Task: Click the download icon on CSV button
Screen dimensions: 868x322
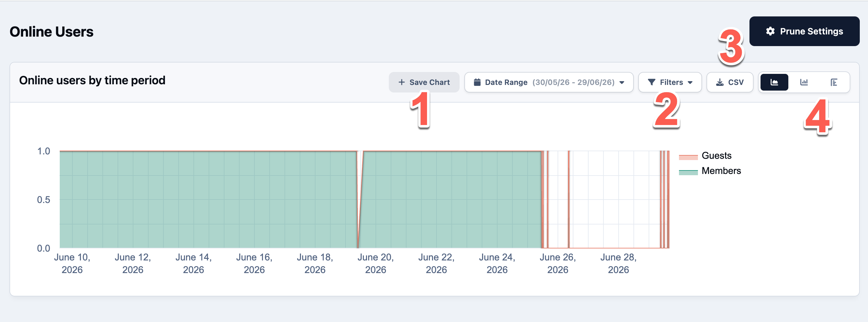Action: 719,82
